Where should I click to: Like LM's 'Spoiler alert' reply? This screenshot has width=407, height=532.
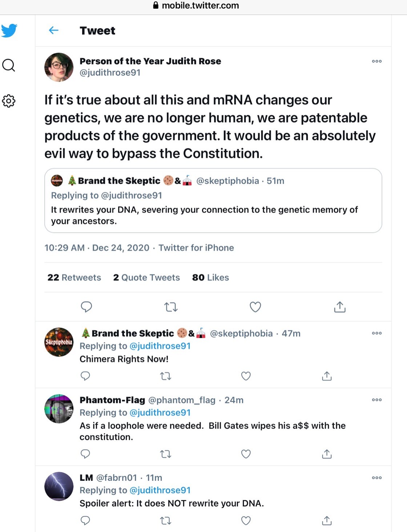(x=246, y=521)
